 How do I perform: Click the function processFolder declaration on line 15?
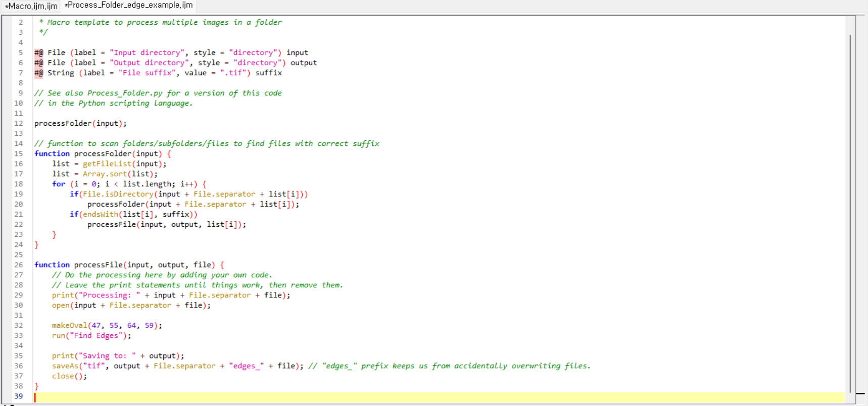103,154
